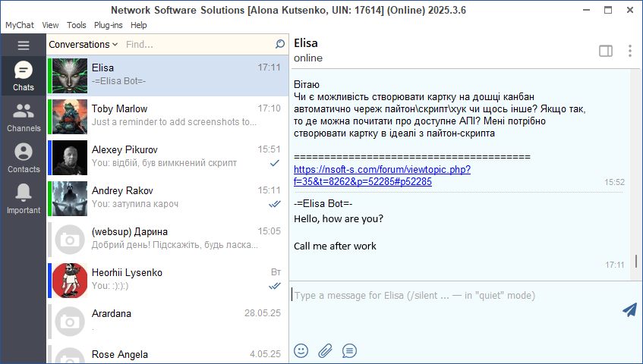Open quick message templates icon
Screen dimensions: 643x364
point(349,350)
